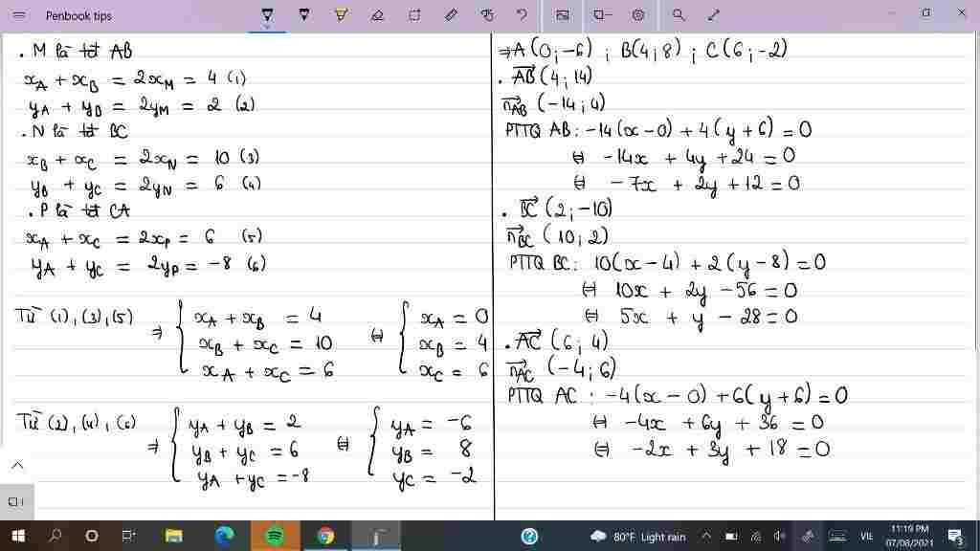Open the gear settings icon
The height and width of the screenshot is (551, 980).
(x=638, y=15)
